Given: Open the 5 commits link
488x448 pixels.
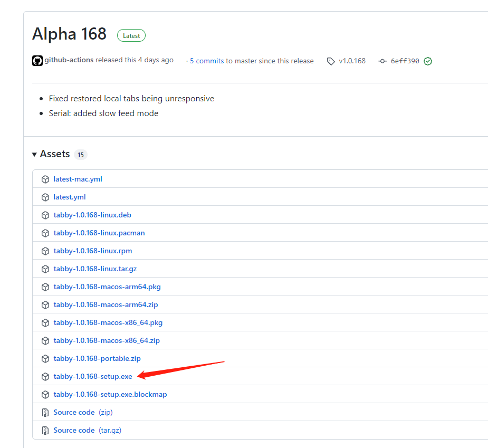Looking at the screenshot, I should click(207, 61).
